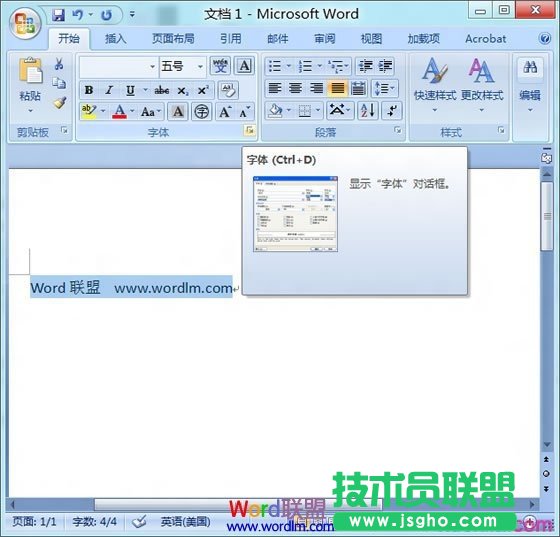Viewport: 560px width, 537px height.
Task: Open underline style dropdown arrow
Action: click(x=145, y=90)
